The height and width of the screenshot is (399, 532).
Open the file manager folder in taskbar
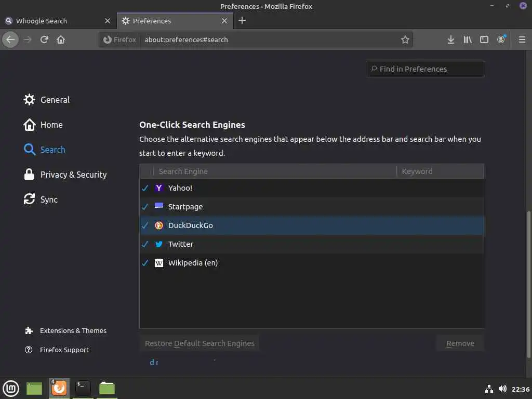(107, 389)
